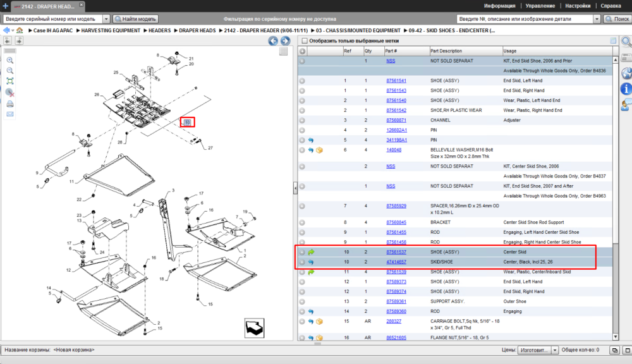This screenshot has height=364, width=632.
Task: Select the row circle for part 87589373
Action: point(302,282)
